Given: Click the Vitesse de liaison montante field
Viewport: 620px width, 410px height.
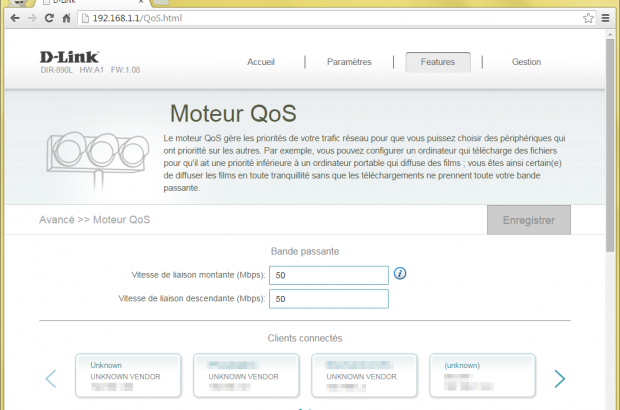Looking at the screenshot, I should coord(328,275).
